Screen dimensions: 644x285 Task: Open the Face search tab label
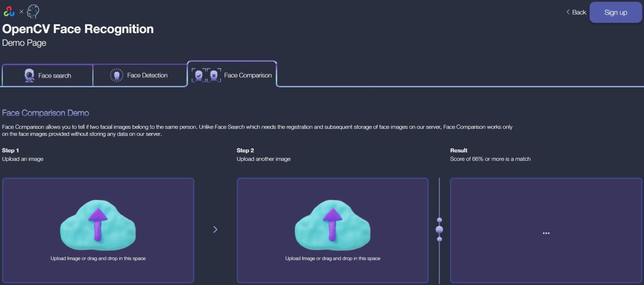click(x=55, y=76)
